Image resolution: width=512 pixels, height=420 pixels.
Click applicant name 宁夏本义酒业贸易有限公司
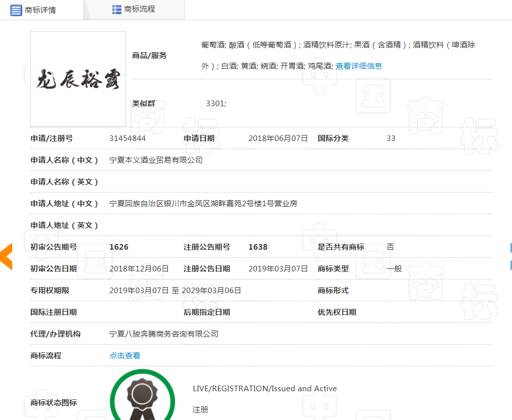pos(156,160)
